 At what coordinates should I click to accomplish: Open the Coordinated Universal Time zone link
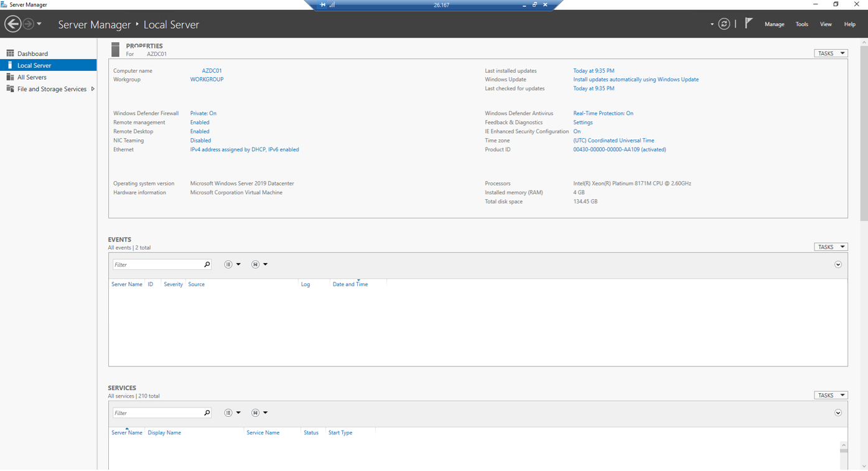coord(614,141)
